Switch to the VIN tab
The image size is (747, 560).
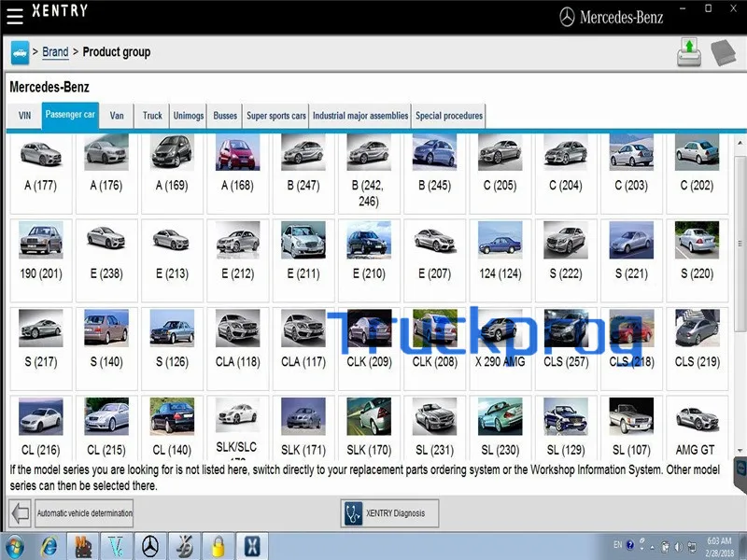click(24, 116)
